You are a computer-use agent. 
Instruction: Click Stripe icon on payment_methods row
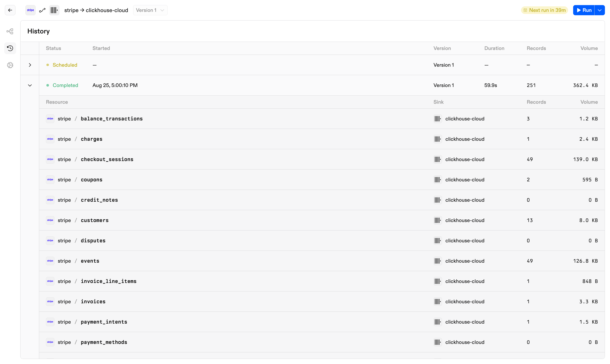point(50,342)
